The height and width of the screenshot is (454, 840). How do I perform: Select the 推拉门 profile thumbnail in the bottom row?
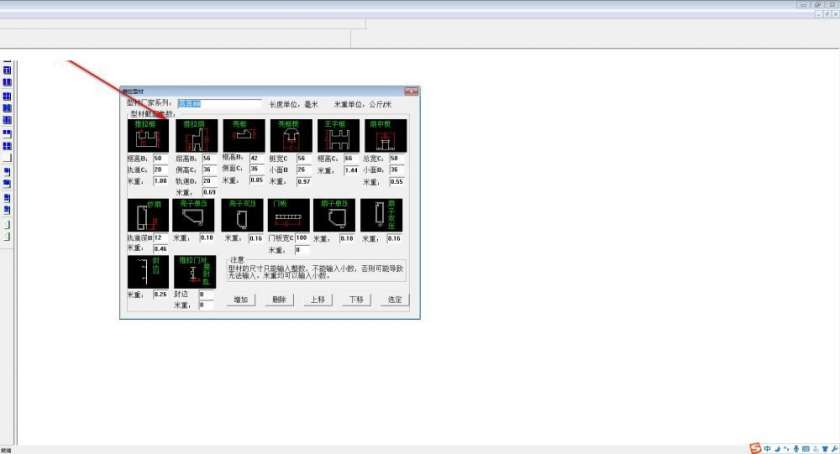tap(196, 272)
